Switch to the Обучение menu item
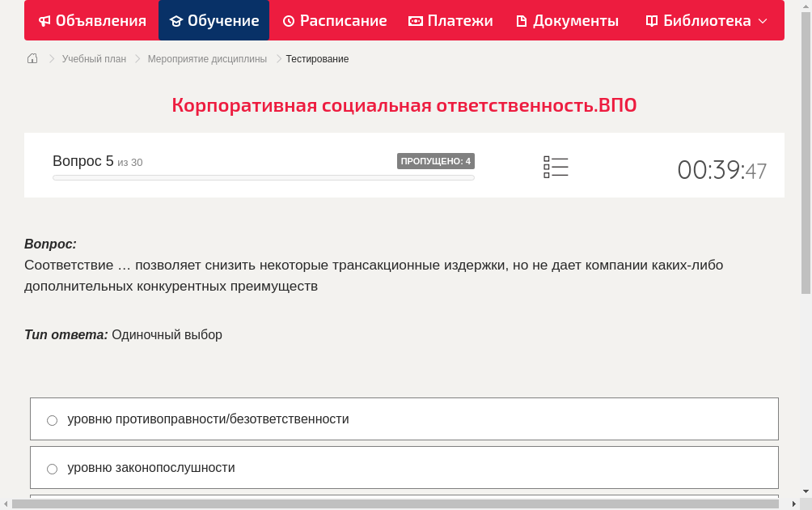 [214, 20]
